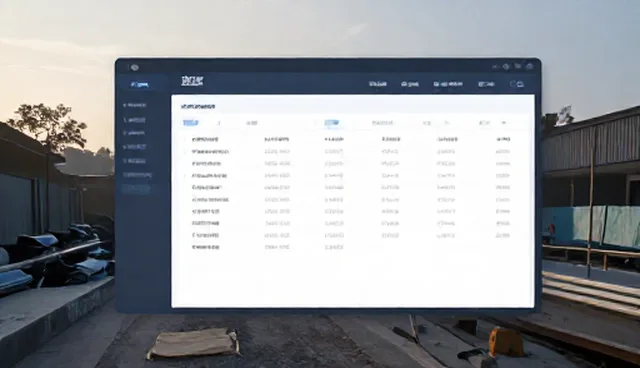This screenshot has height=368, width=640.
Task: Open the icon pair ending the header navigation
Action: pos(517,84)
